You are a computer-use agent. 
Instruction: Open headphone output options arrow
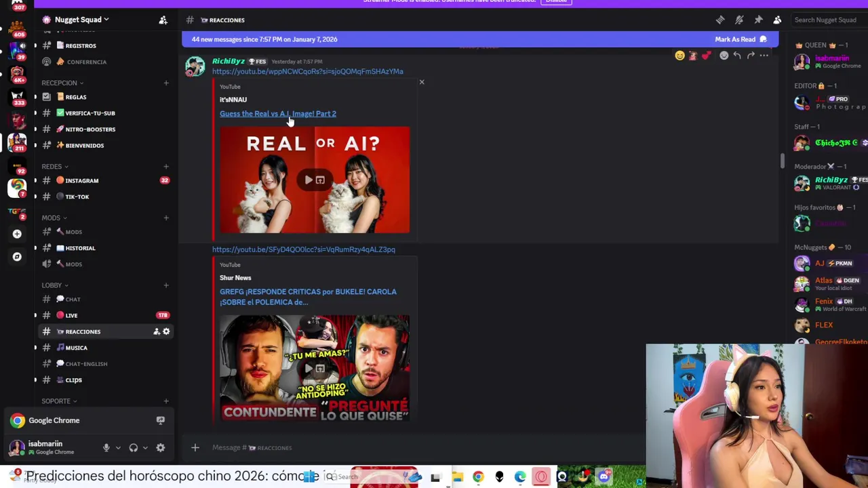click(145, 448)
